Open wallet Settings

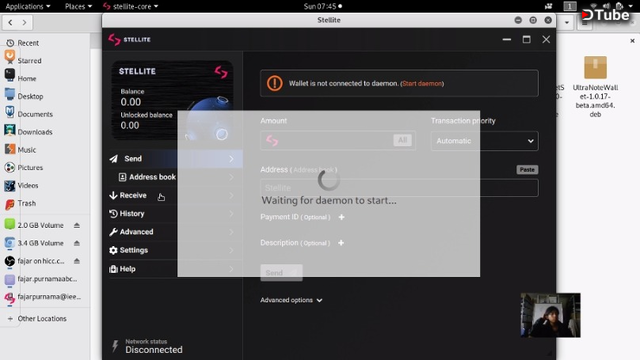coord(176,250)
